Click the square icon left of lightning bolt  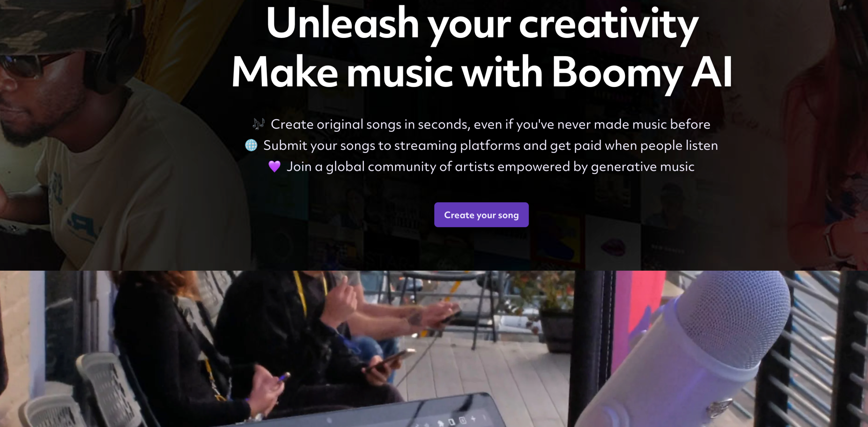(x=462, y=421)
